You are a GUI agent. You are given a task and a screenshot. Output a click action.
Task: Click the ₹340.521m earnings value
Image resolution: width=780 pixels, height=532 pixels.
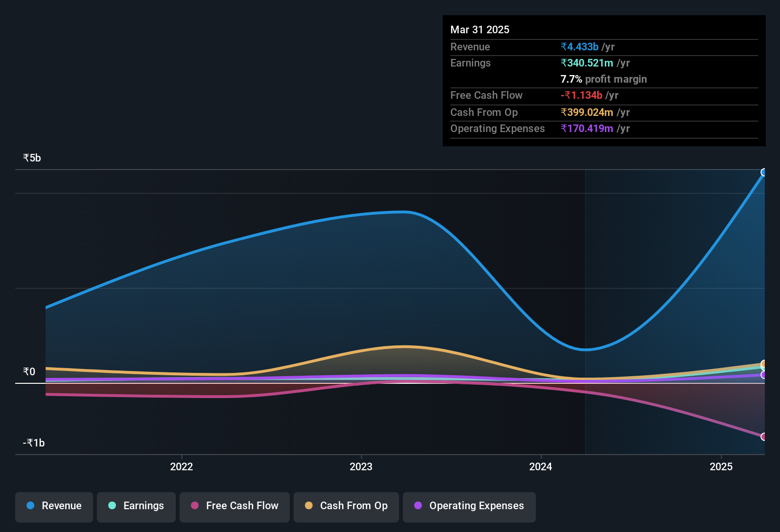[587, 63]
